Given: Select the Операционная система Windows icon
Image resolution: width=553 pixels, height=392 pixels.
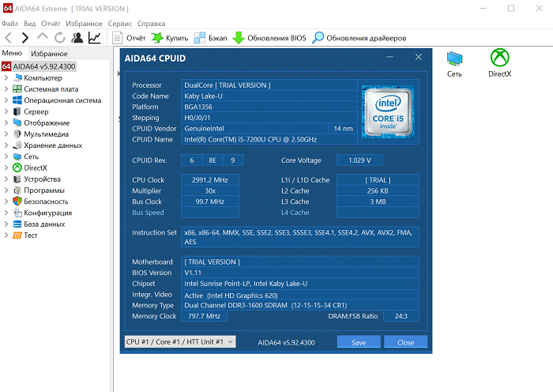Looking at the screenshot, I should pos(17,100).
